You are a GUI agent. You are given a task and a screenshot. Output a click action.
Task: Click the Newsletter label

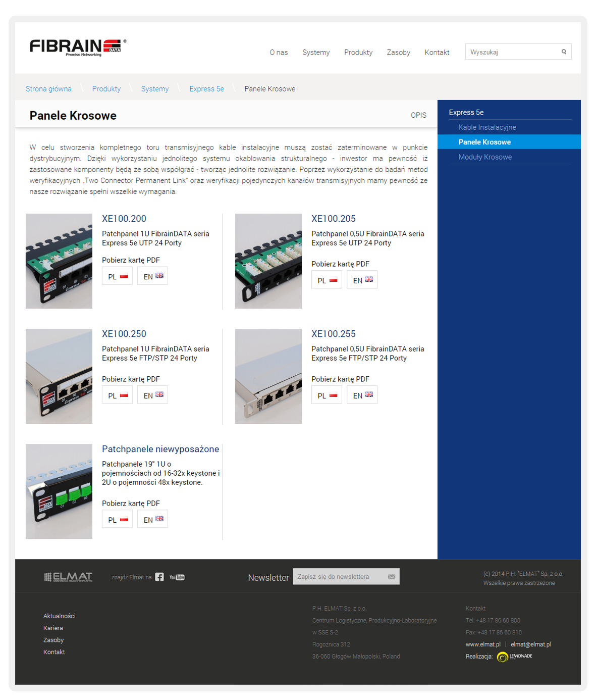(268, 578)
